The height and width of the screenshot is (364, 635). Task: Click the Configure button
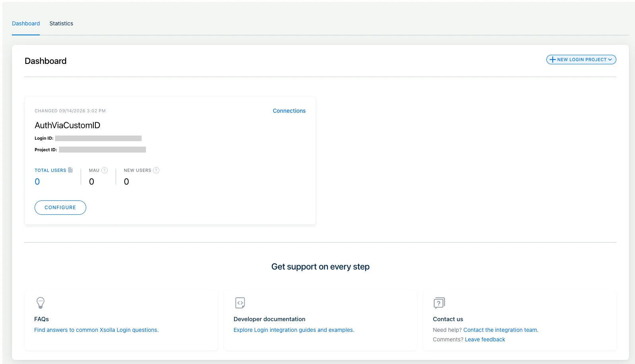60,208
